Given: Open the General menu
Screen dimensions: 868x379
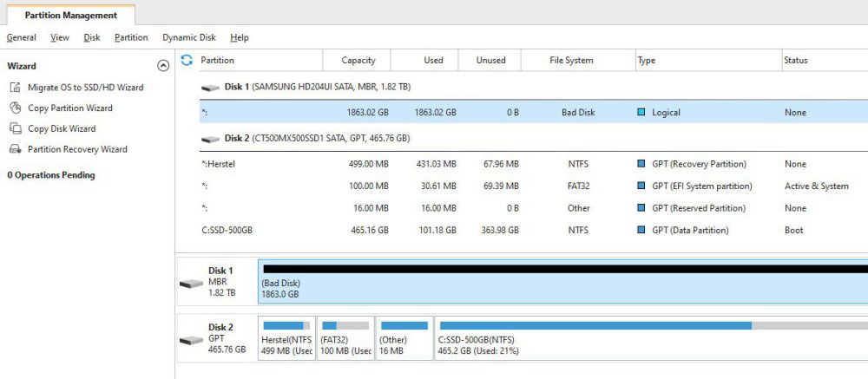Looking at the screenshot, I should (21, 37).
